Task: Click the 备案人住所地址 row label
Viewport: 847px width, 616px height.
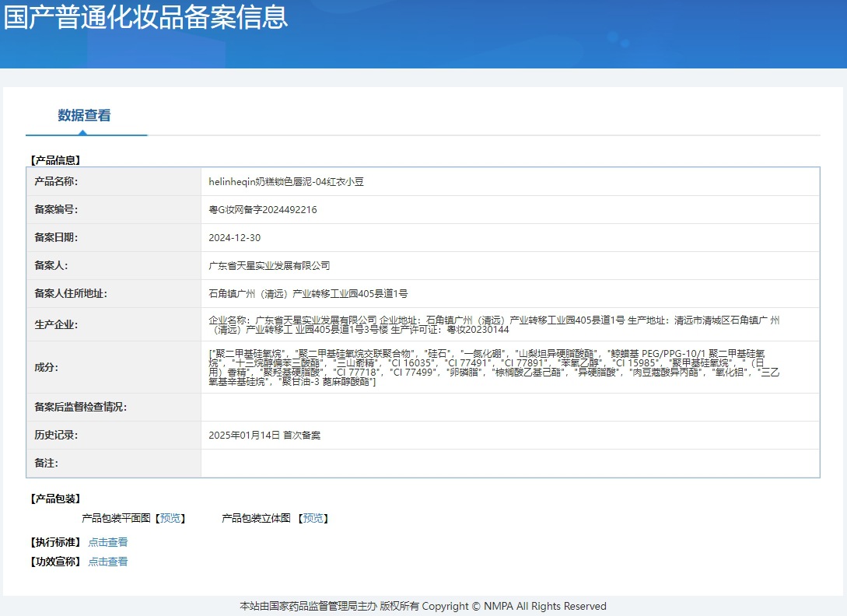Action: [71, 294]
